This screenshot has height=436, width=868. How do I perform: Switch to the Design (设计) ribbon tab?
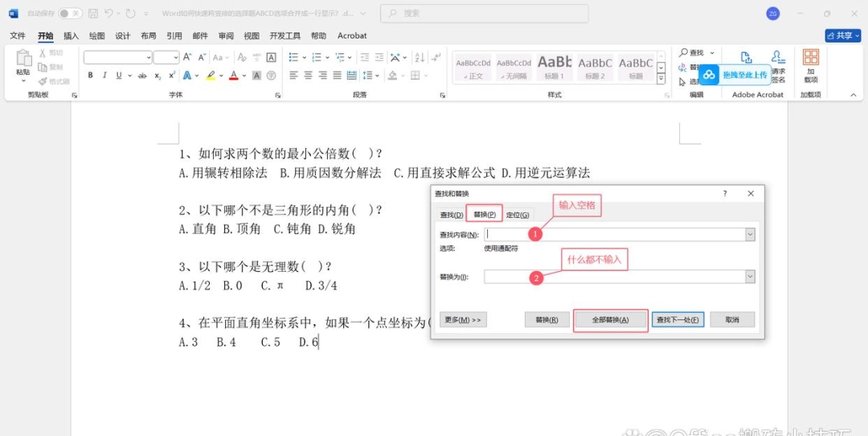(x=123, y=35)
